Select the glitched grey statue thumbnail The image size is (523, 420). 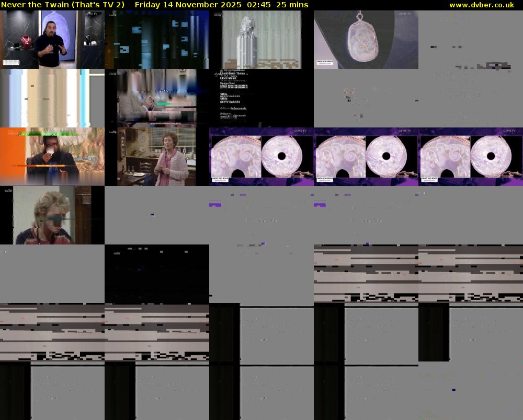[261, 40]
